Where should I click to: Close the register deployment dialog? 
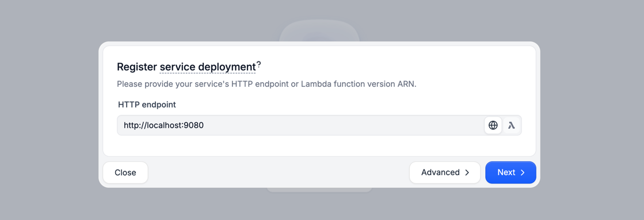125,172
